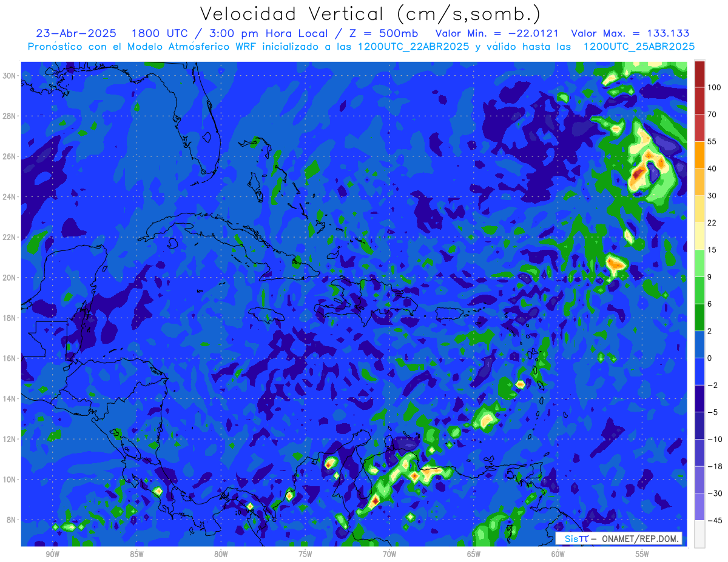This screenshot has height=562, width=728.
Task: Click the colorbar label '15'
Action: (x=712, y=249)
